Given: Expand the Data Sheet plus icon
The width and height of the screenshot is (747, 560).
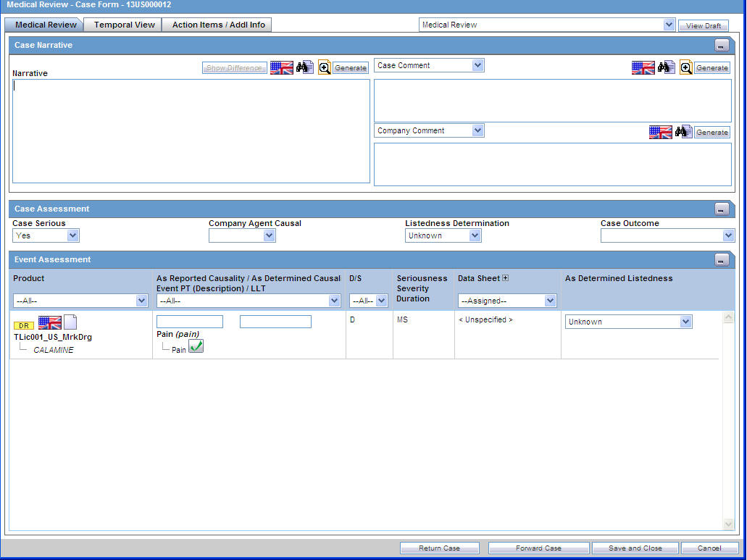Looking at the screenshot, I should pos(506,277).
